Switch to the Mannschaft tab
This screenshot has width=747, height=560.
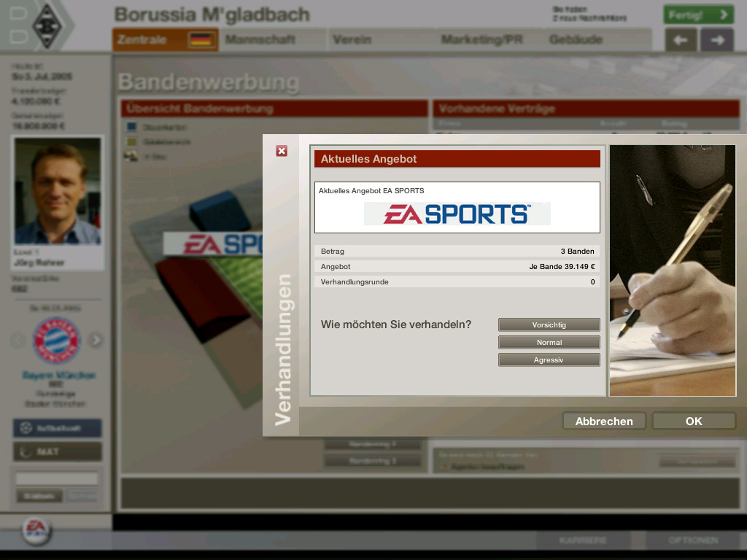click(260, 39)
